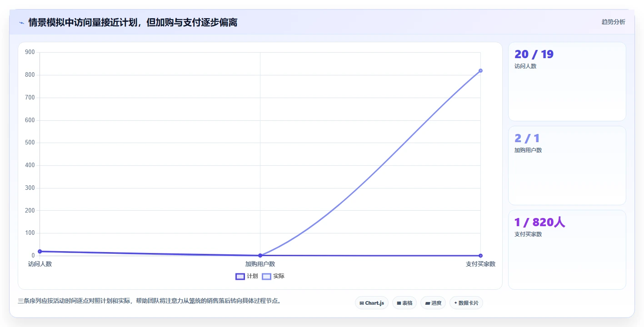Click the 进度 tag button
Screen dimensions: 644x327
[x=433, y=303]
